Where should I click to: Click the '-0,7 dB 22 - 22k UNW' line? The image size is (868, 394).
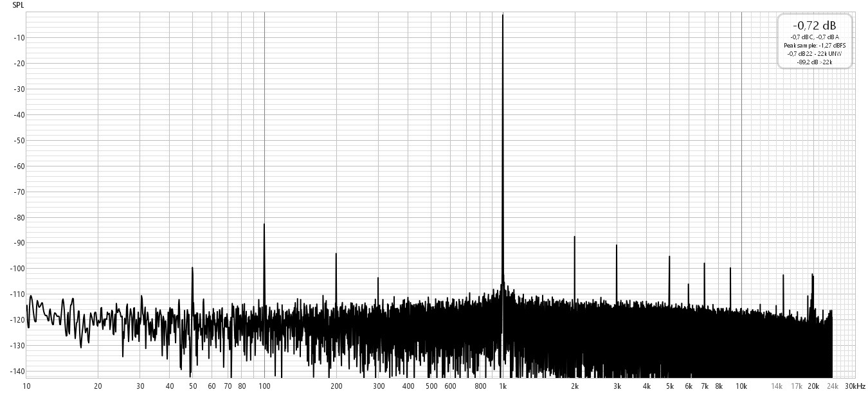pos(815,54)
